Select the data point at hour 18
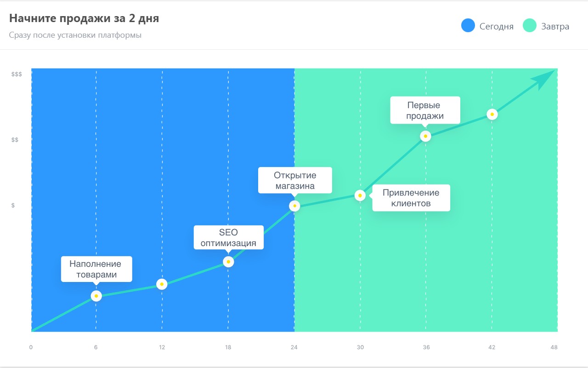 pos(228,262)
